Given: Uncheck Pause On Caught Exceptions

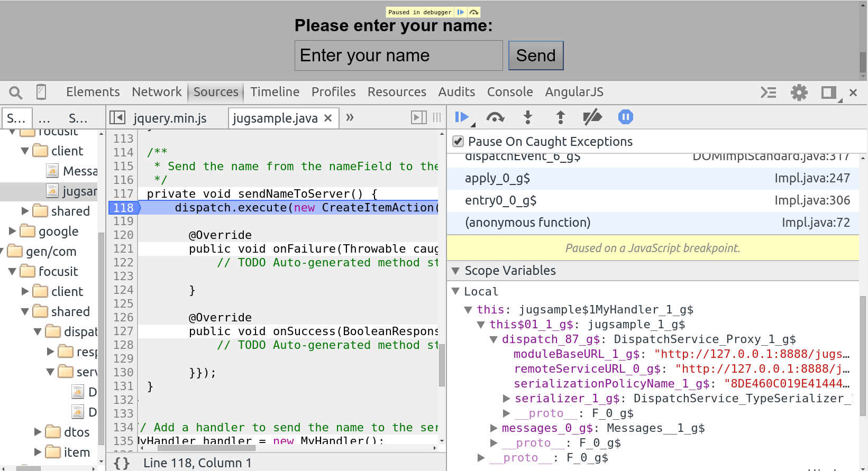Looking at the screenshot, I should point(458,141).
